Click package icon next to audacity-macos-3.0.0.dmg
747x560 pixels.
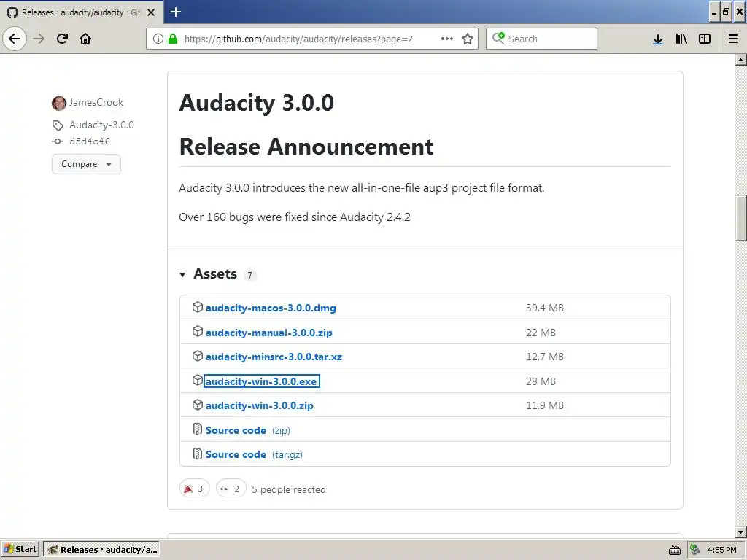coord(197,307)
